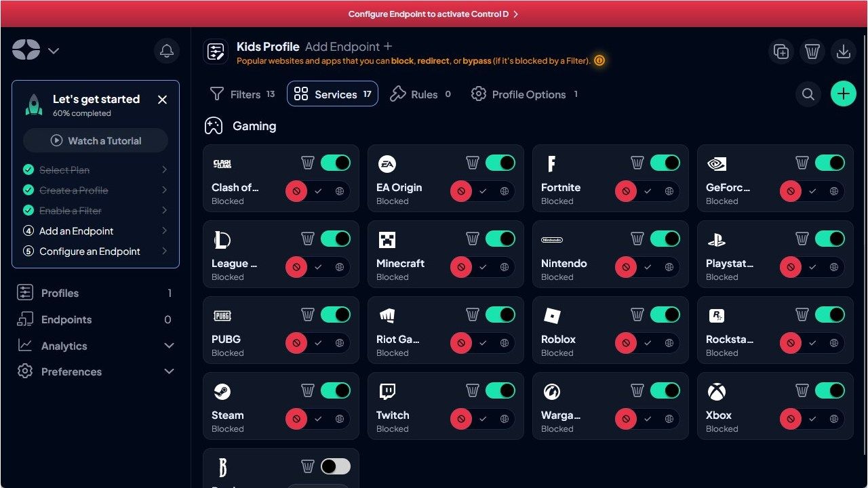
Task: Select the Services tab
Action: tap(332, 94)
